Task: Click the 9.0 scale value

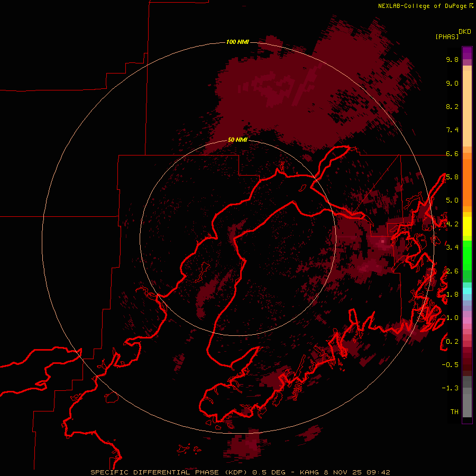Action: 452,83
